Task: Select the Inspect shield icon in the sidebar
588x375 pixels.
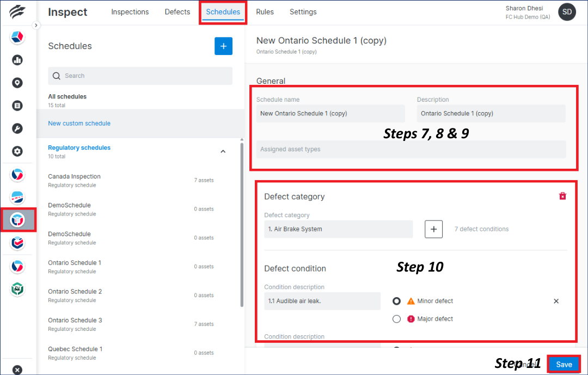Action: tap(18, 220)
